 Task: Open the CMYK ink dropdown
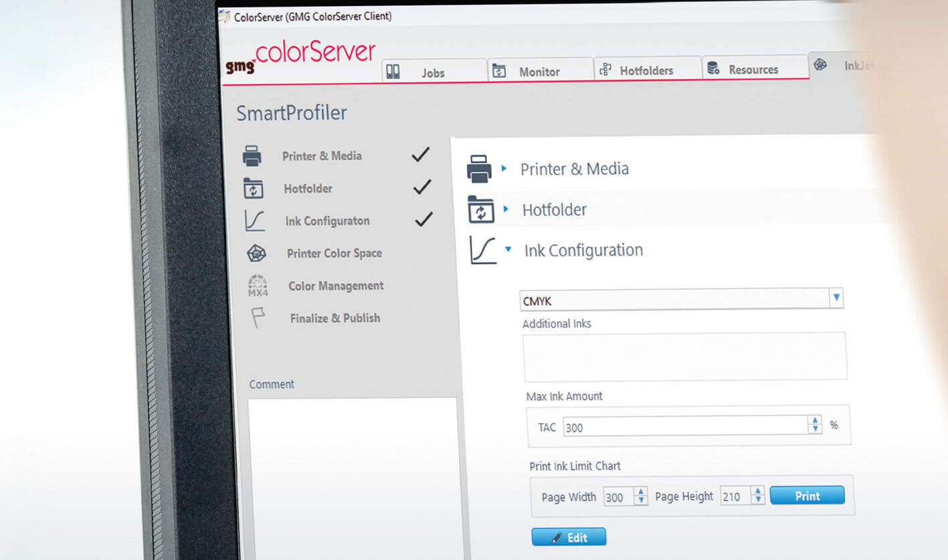(x=681, y=299)
